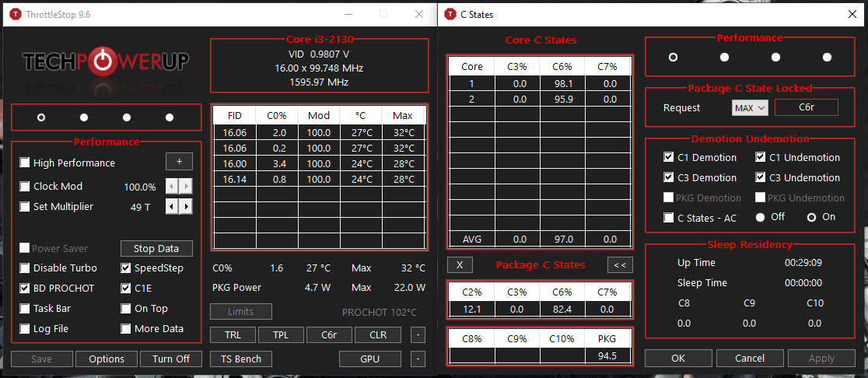Viewport: 868px width, 378px height.
Task: Toggle Task Bar checkbox
Action: pyautogui.click(x=24, y=308)
